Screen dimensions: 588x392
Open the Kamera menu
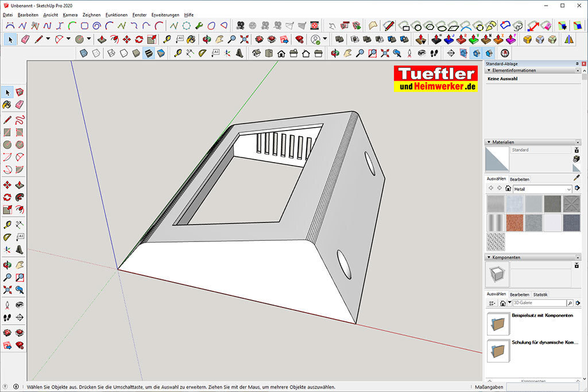70,14
